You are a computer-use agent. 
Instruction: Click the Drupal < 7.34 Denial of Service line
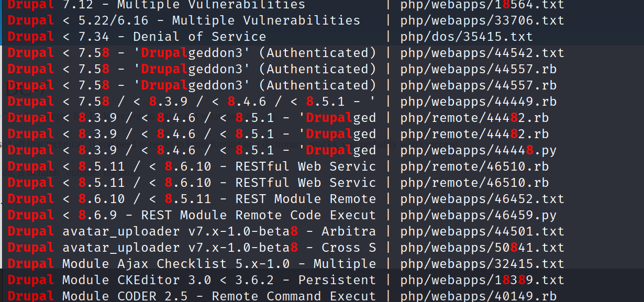tap(137, 37)
